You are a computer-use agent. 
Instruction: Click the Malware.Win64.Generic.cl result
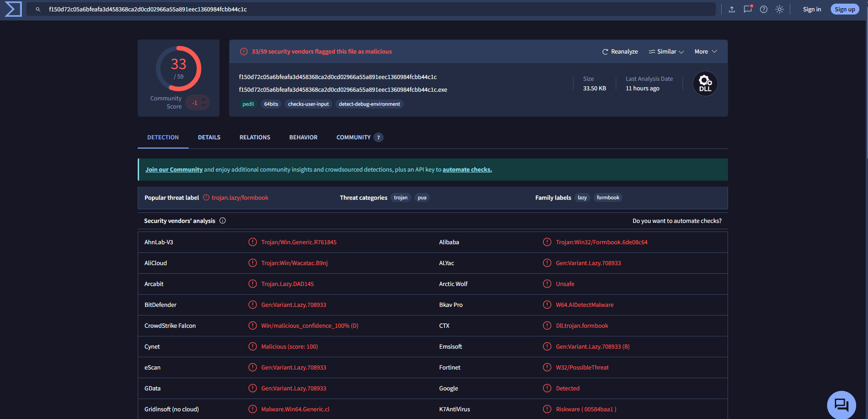coord(295,409)
